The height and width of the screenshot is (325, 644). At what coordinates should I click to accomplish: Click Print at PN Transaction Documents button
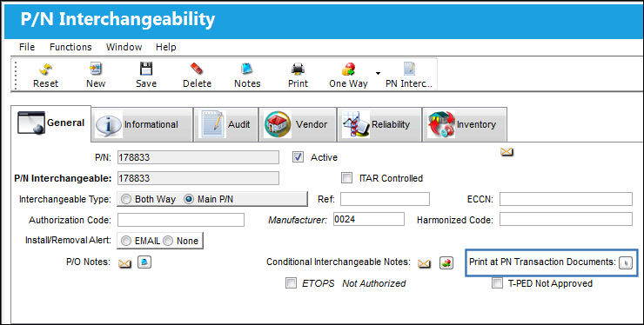(x=627, y=262)
